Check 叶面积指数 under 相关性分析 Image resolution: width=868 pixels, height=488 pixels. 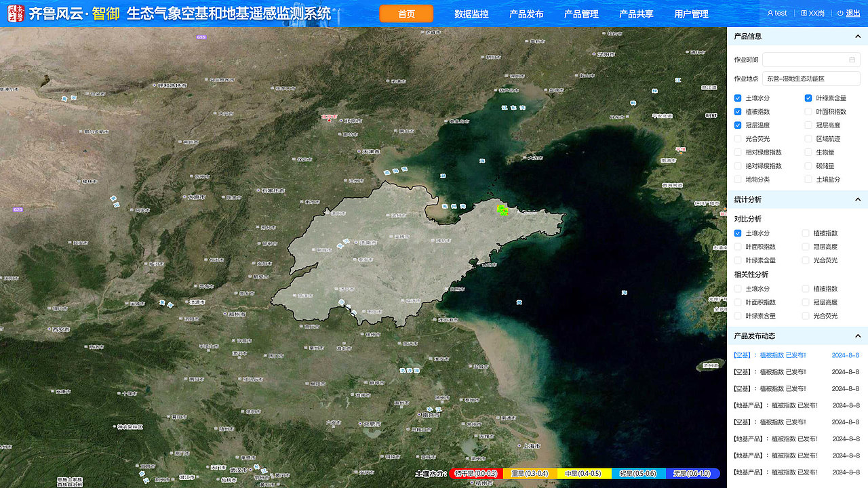738,302
